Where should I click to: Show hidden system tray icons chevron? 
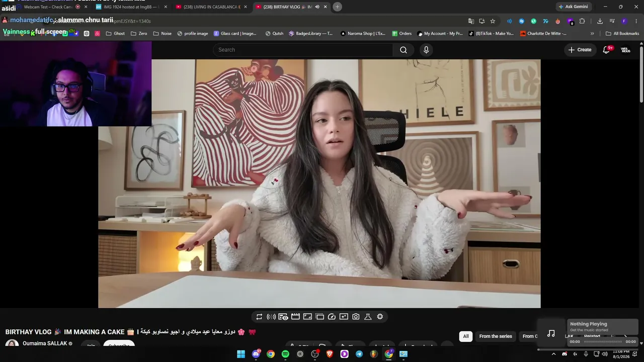click(553, 354)
